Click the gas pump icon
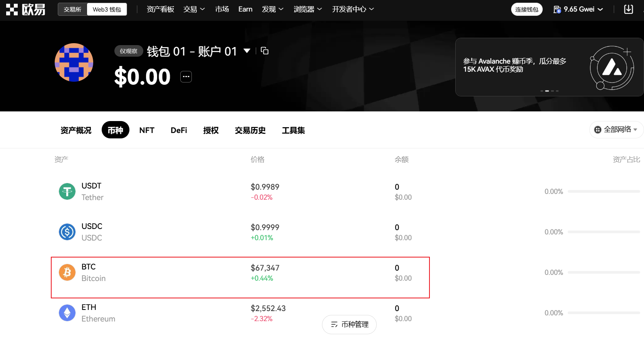 click(x=557, y=10)
